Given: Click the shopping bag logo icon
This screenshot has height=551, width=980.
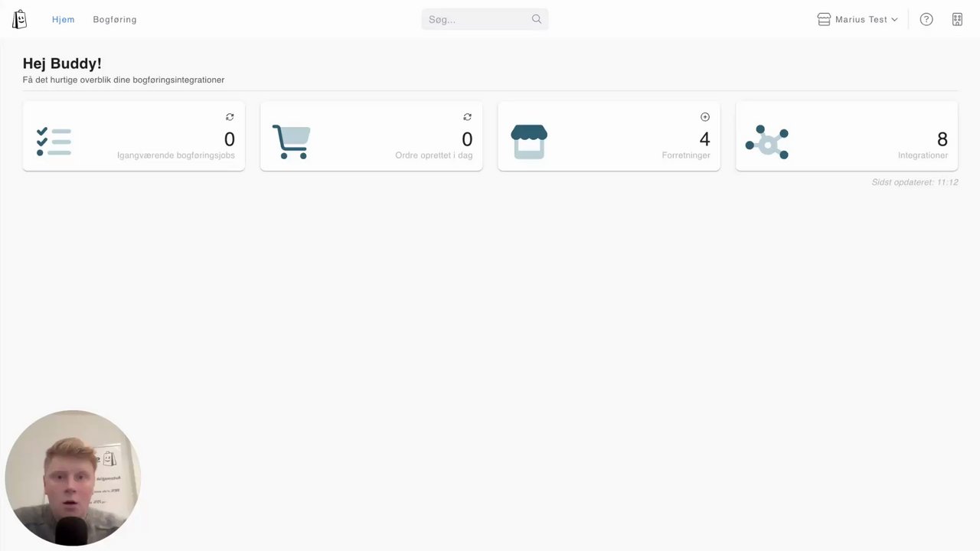Looking at the screenshot, I should click(19, 19).
